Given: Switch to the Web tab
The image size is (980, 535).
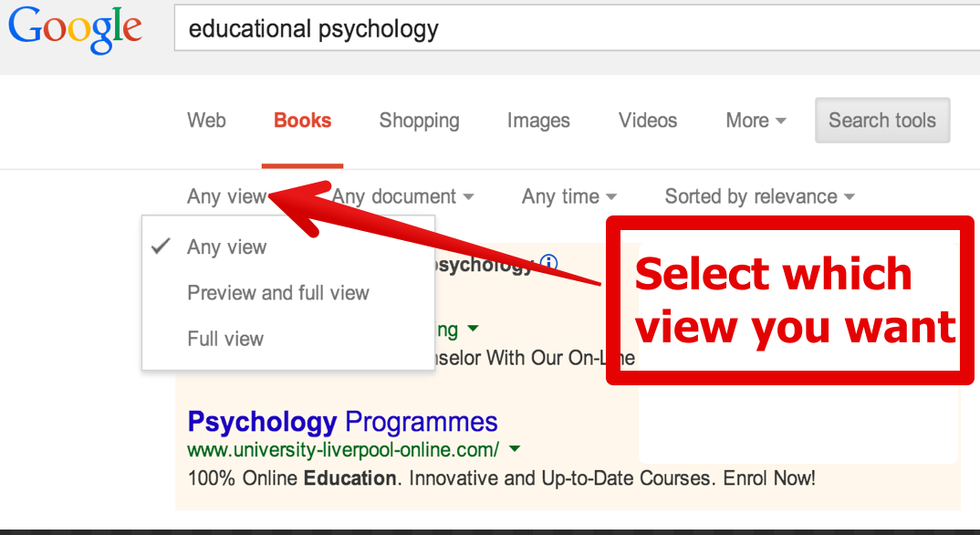Looking at the screenshot, I should pyautogui.click(x=206, y=120).
